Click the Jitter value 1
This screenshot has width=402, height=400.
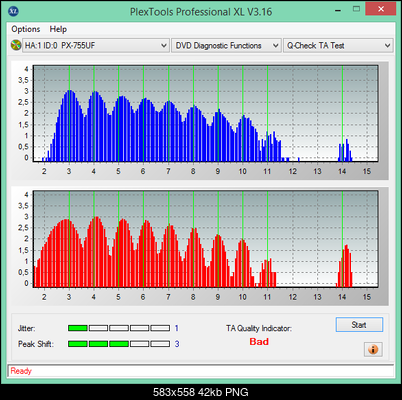tap(177, 328)
